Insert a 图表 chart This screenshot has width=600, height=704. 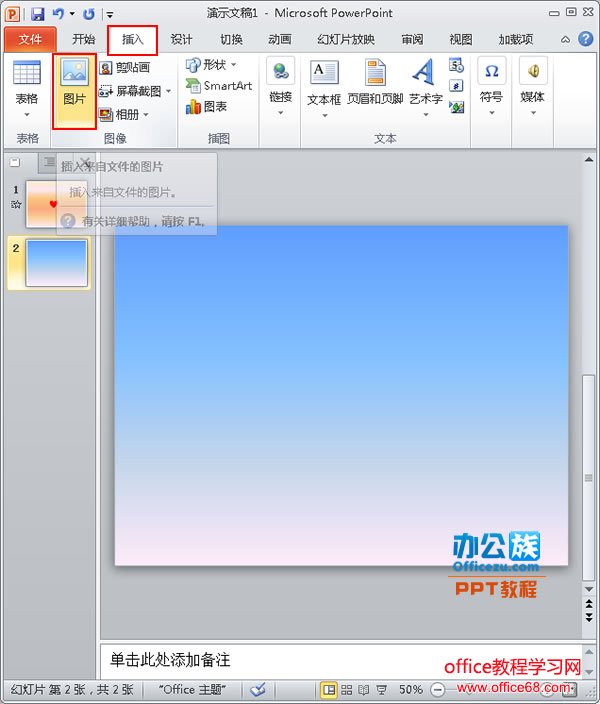[x=206, y=106]
